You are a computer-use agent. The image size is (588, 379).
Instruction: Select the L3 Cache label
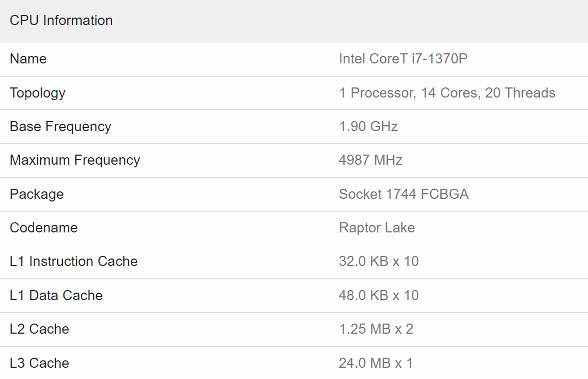tap(39, 363)
